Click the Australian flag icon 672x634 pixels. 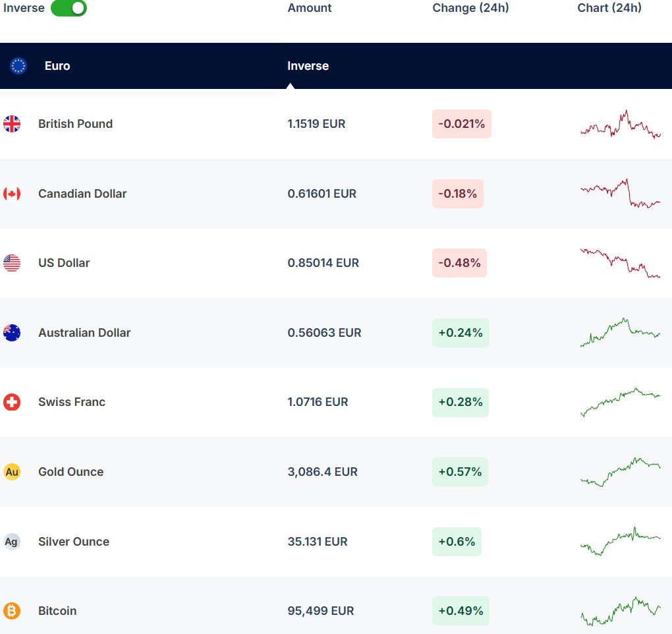click(12, 333)
